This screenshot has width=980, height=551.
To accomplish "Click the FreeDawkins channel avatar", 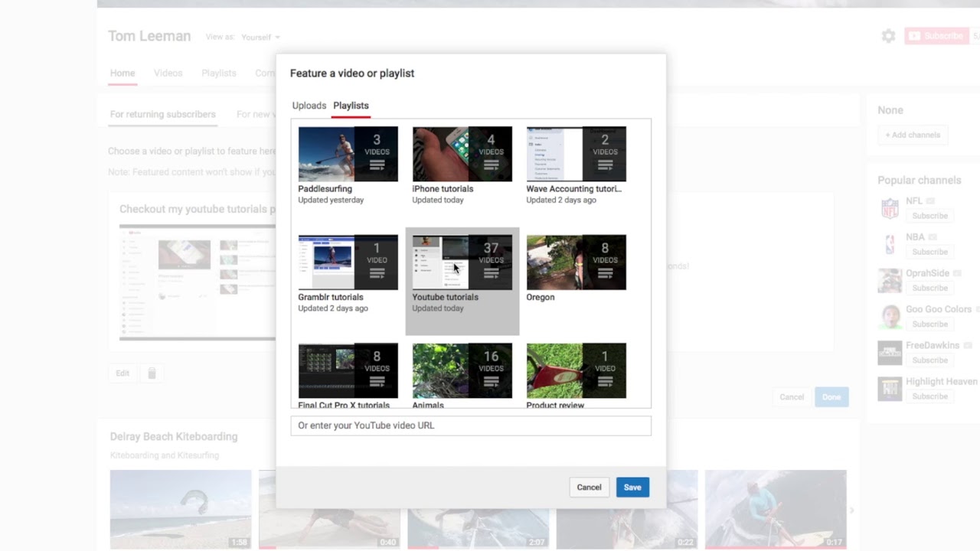I will tap(890, 353).
